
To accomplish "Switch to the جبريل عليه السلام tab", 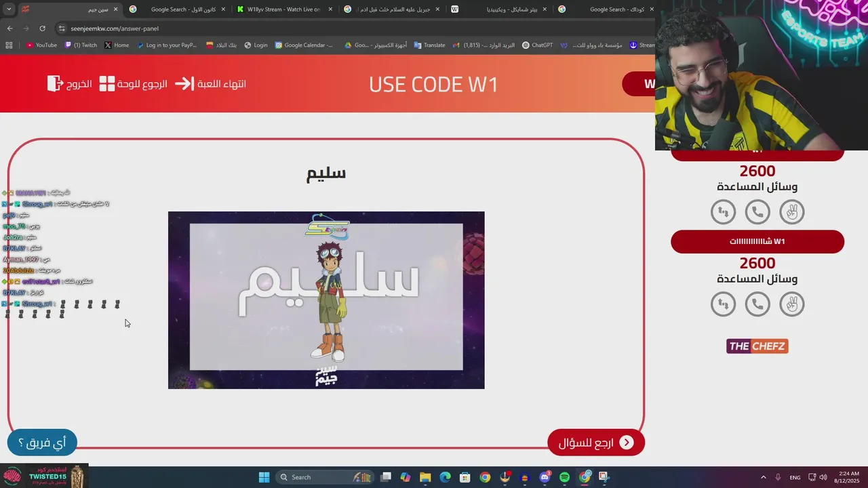I will click(x=393, y=9).
